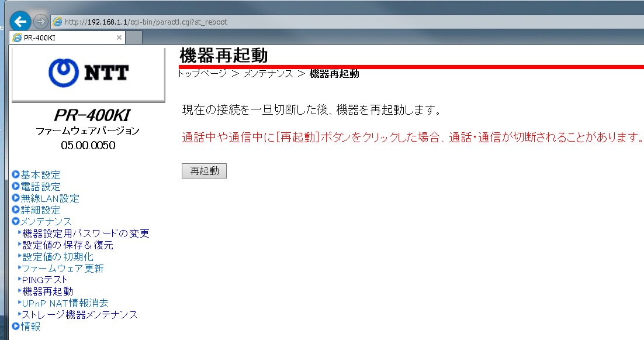Open ストレージ機器メンテナンス link
Viewport: 644px width, 340px height.
coord(80,315)
